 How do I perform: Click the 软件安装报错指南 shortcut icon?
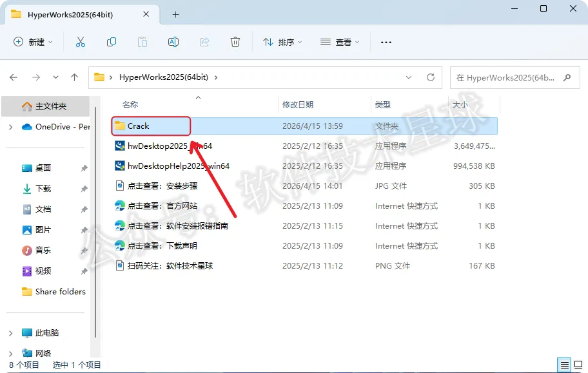click(x=120, y=225)
